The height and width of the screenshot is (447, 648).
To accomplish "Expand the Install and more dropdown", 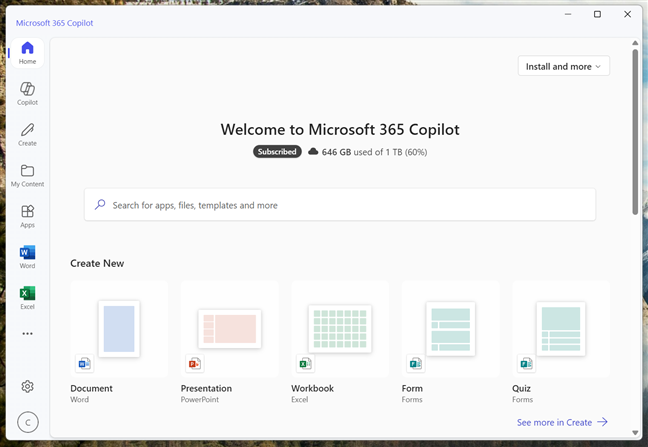I will [564, 66].
